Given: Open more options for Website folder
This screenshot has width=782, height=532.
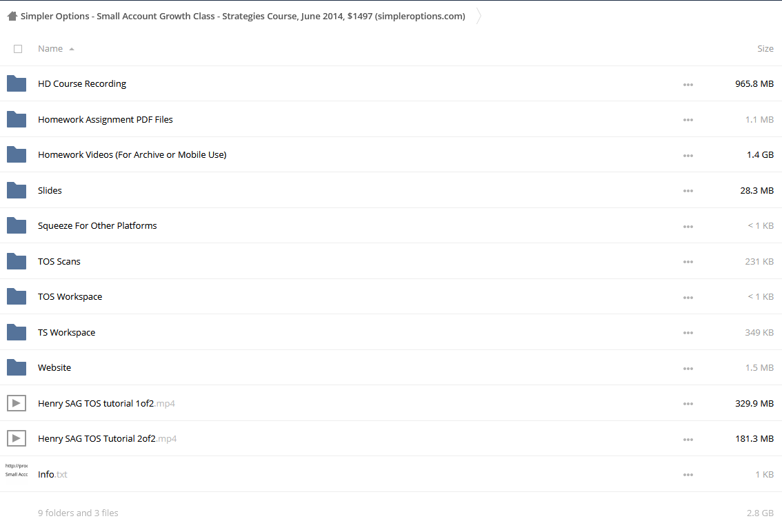Looking at the screenshot, I should click(688, 369).
